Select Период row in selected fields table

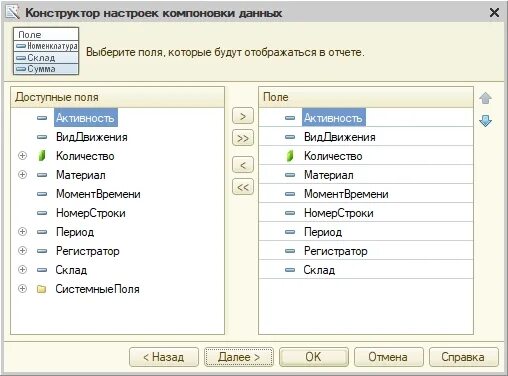coord(366,231)
